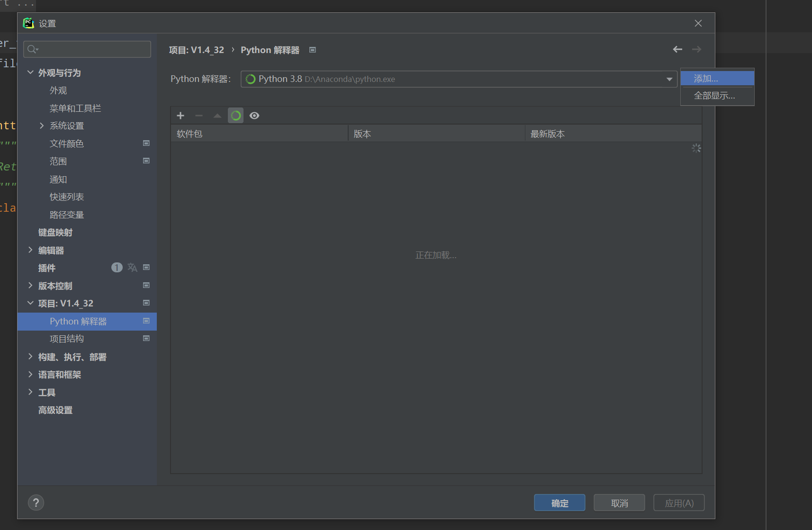Collapse the 项目: V1.4_32 section
This screenshot has height=530, width=812.
[x=30, y=303]
